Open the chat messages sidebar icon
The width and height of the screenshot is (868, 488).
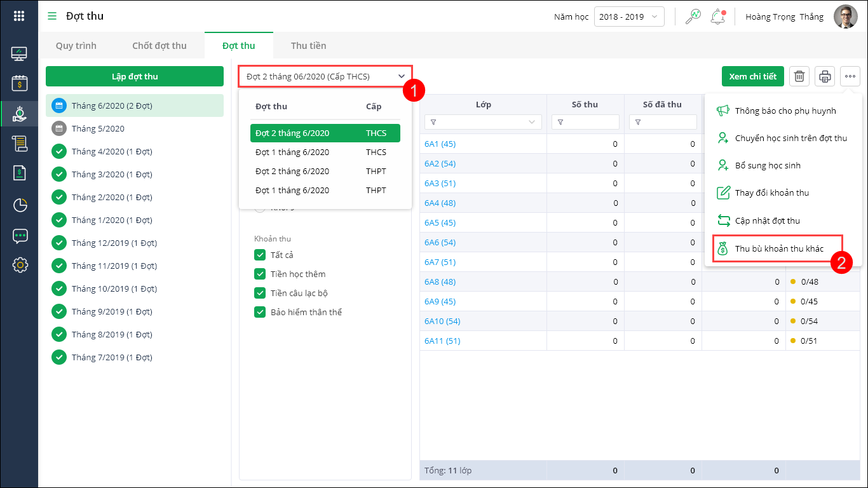point(20,236)
